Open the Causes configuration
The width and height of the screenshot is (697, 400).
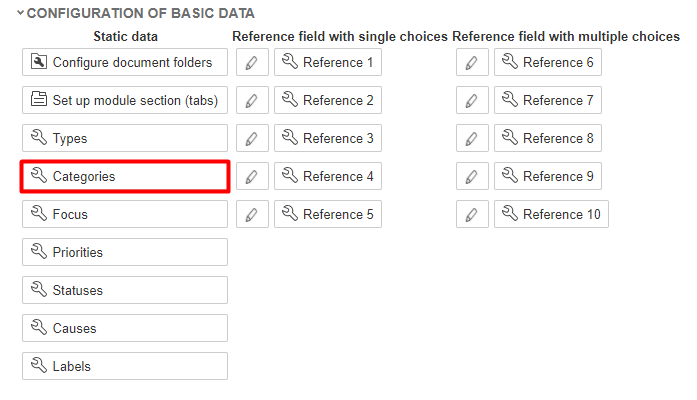pos(125,329)
